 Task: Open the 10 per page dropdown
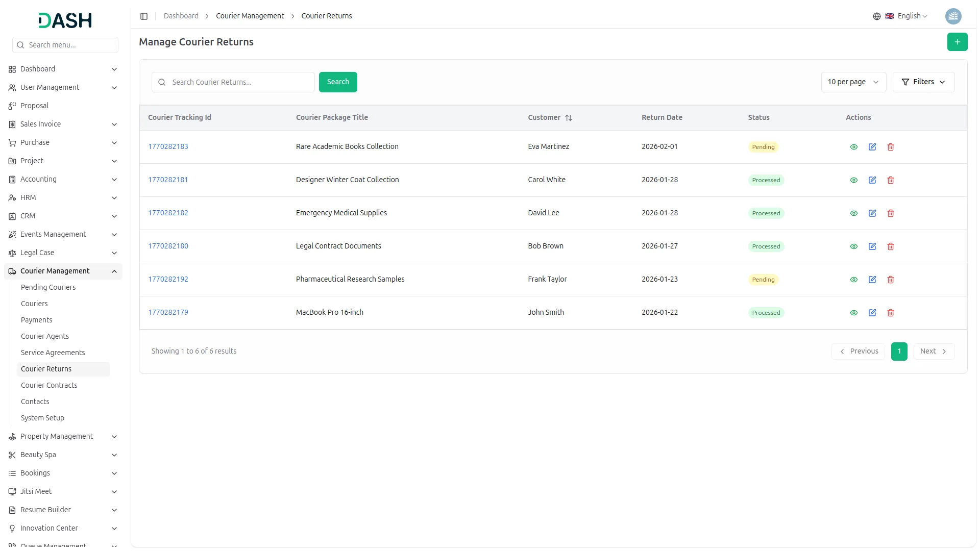point(853,82)
